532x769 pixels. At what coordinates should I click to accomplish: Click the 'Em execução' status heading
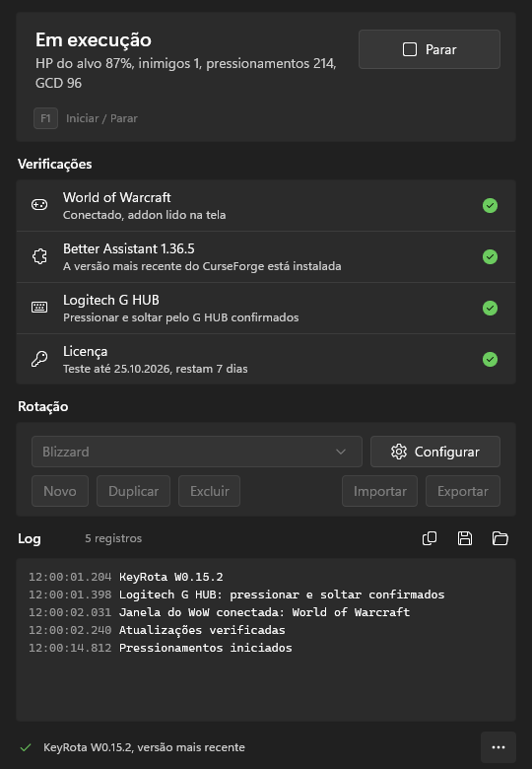(93, 39)
